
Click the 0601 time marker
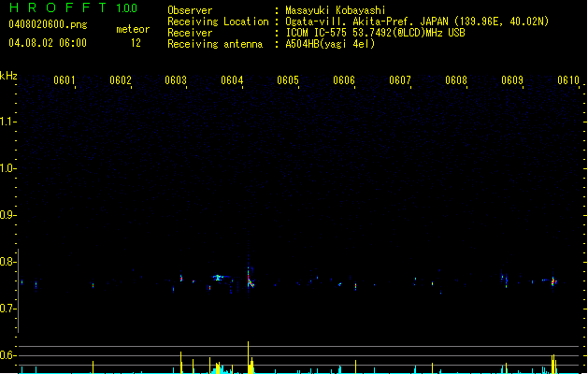pyautogui.click(x=65, y=80)
